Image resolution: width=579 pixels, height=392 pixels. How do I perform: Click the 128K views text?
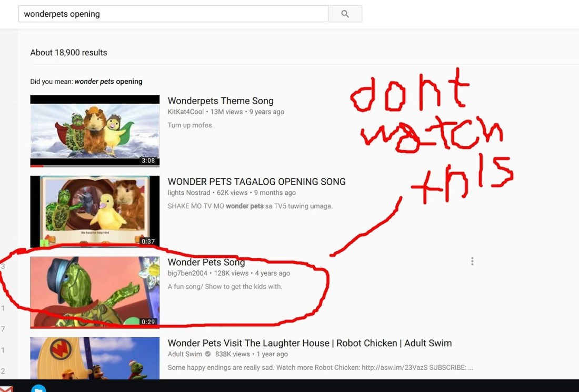231,273
